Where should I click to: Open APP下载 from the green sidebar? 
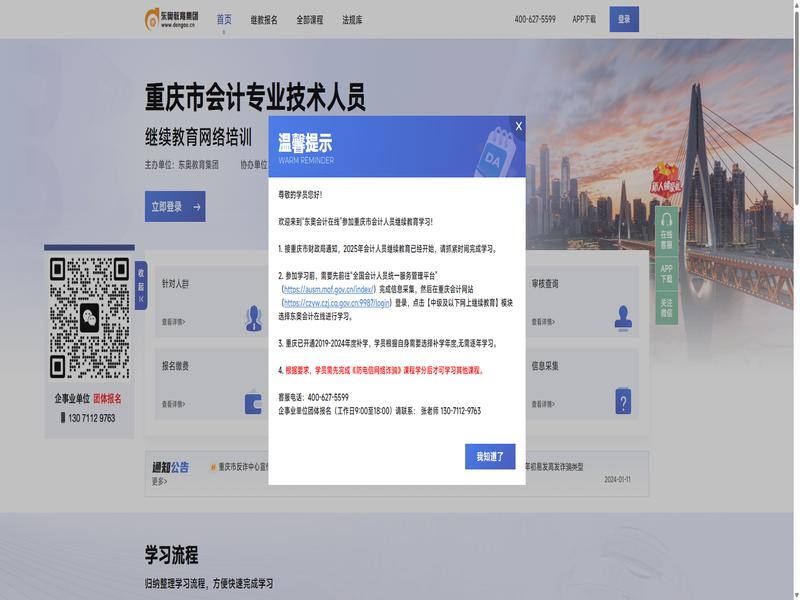pos(666,273)
